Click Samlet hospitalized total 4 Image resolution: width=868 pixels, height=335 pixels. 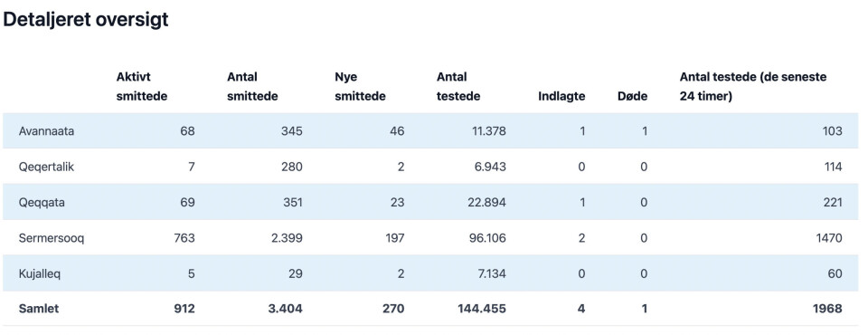pyautogui.click(x=581, y=309)
